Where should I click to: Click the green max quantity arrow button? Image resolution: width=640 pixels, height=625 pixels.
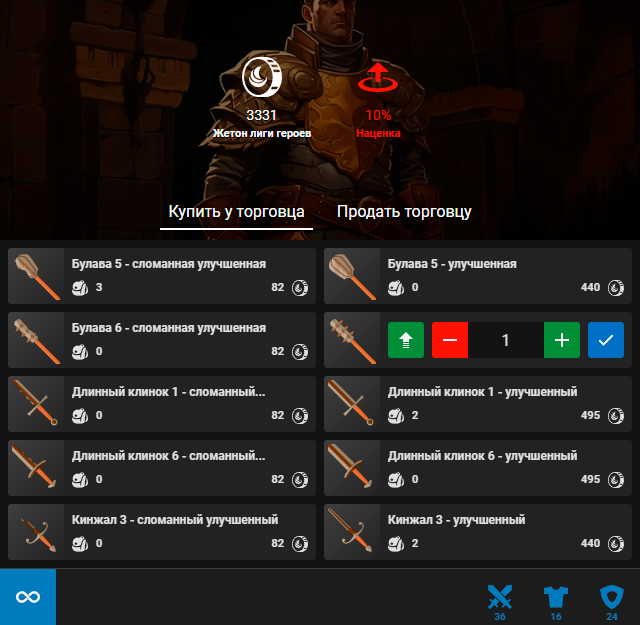click(x=406, y=340)
